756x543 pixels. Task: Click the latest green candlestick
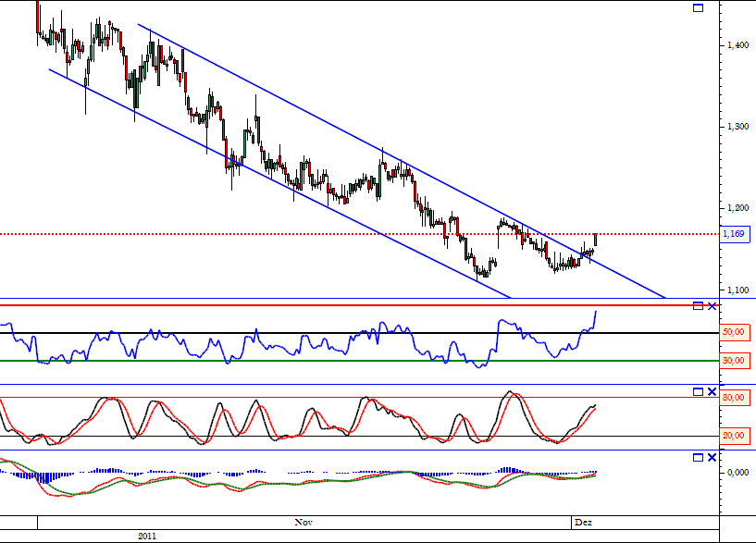coord(595,240)
